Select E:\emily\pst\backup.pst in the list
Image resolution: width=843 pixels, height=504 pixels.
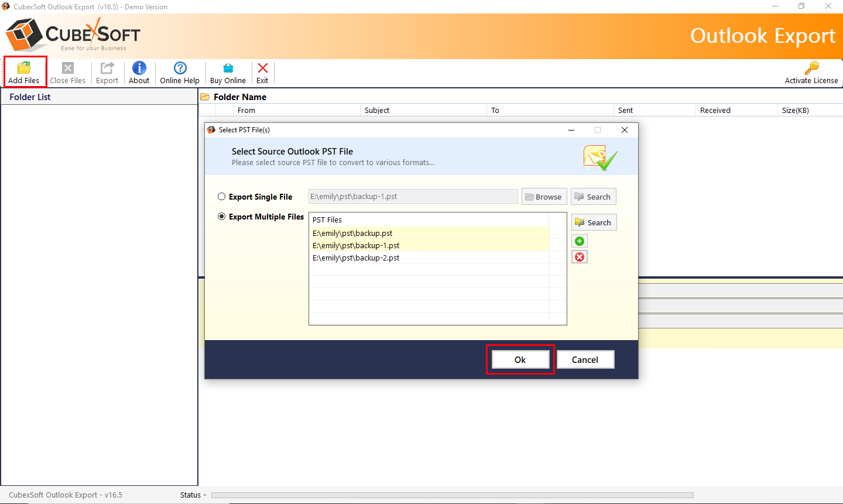click(429, 233)
